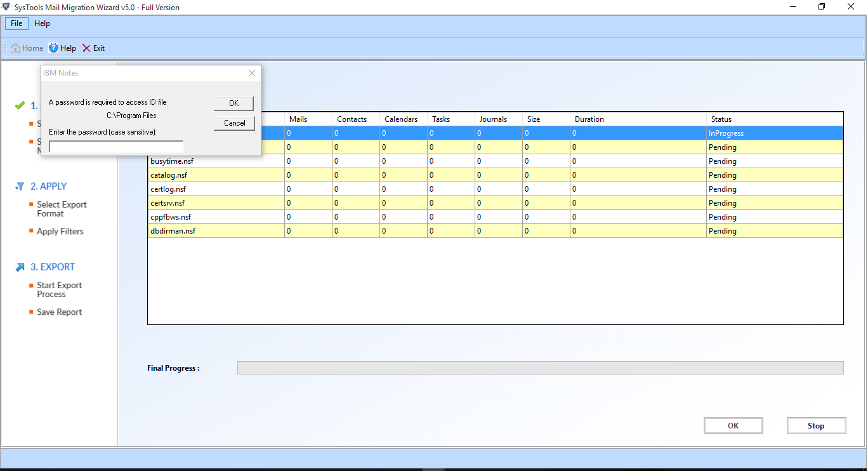
Task: Click the filter icon next to APPLY
Action: (20, 187)
